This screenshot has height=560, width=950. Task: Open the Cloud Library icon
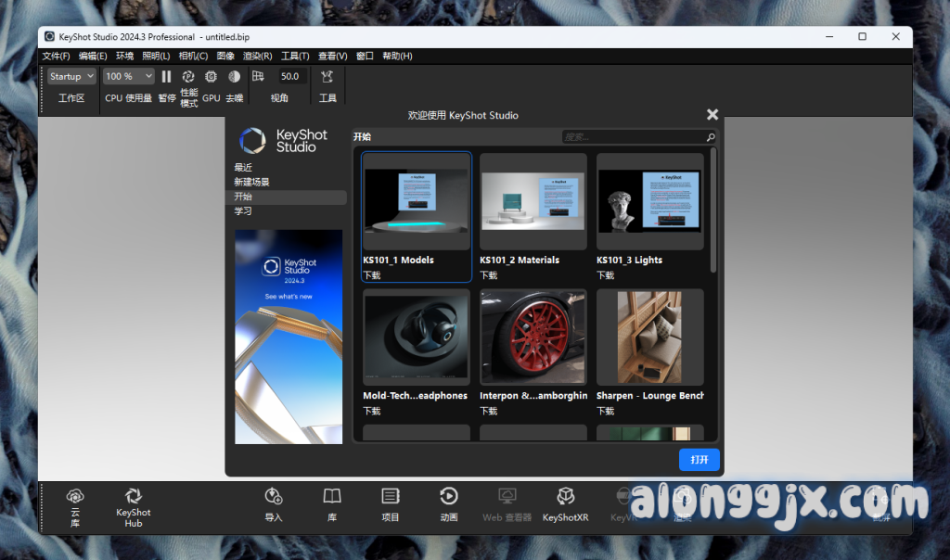[75, 498]
